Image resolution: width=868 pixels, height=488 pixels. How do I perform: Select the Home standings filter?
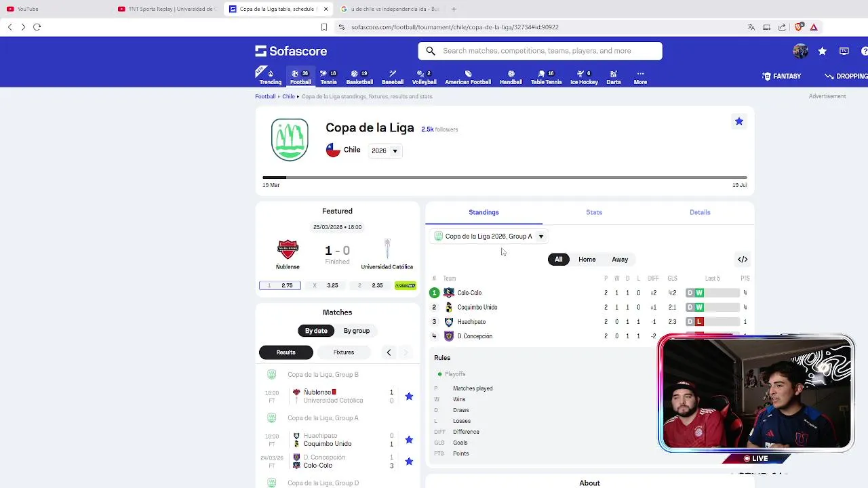click(587, 259)
